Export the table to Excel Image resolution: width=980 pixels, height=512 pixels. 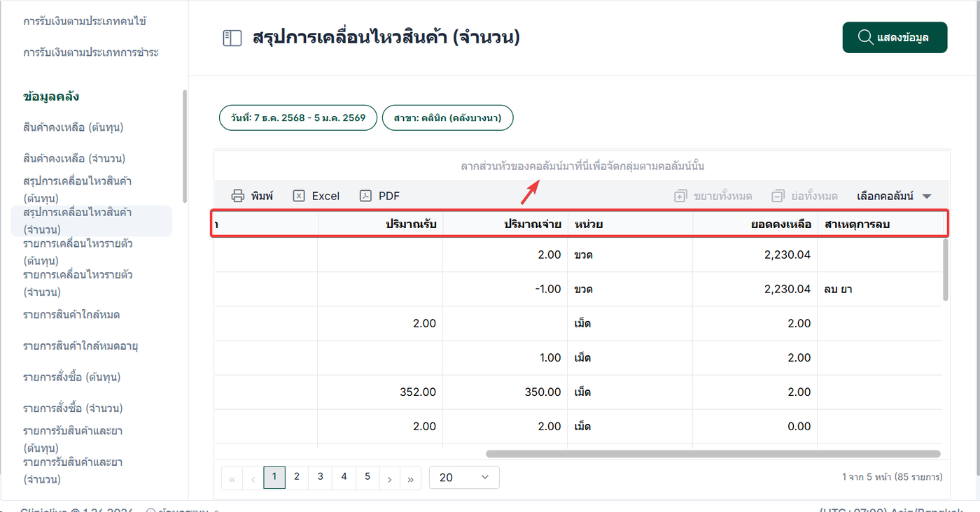[316, 196]
